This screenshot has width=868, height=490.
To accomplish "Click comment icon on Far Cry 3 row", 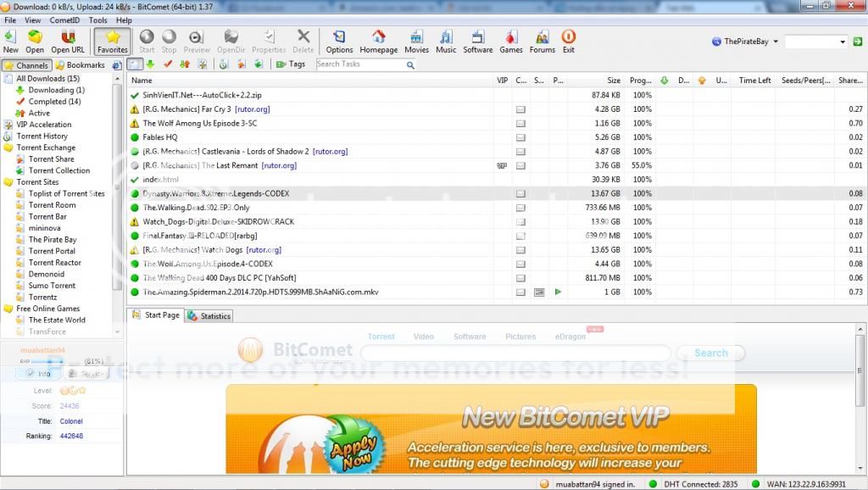I will click(x=520, y=109).
